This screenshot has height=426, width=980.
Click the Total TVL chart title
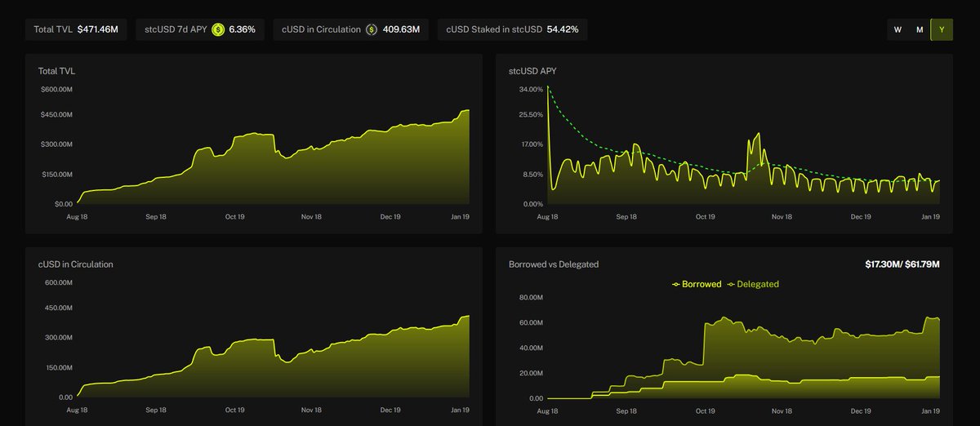(56, 71)
